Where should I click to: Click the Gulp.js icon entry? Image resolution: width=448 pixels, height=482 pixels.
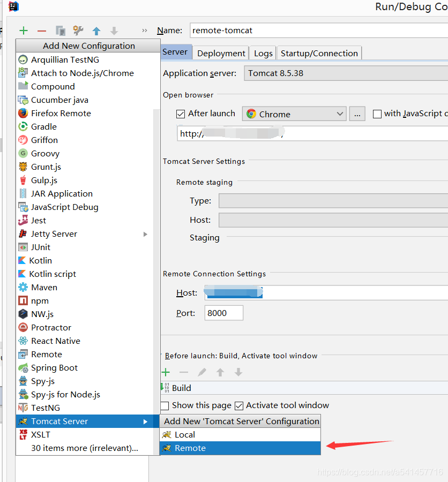[23, 180]
